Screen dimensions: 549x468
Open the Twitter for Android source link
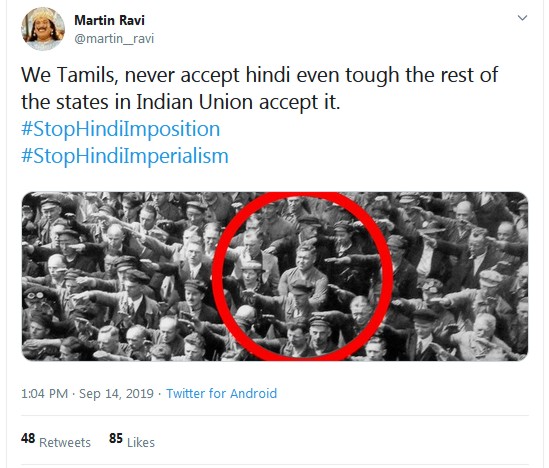pos(221,393)
